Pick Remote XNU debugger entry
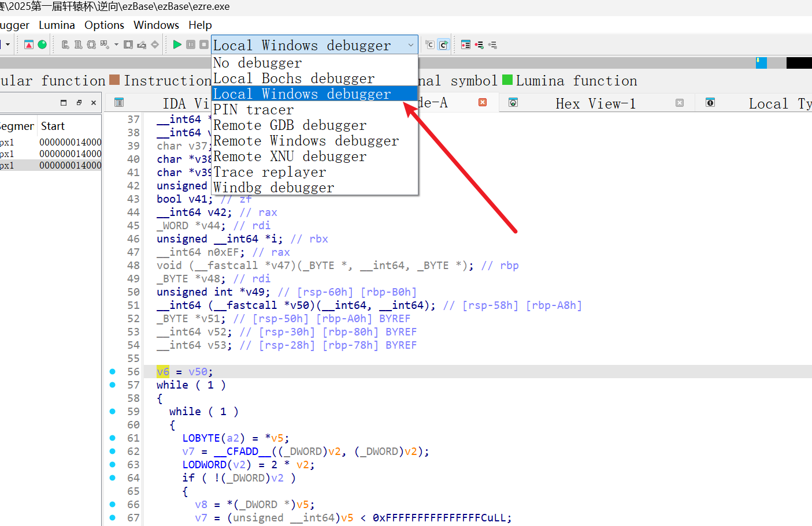The image size is (812, 526). click(315, 156)
